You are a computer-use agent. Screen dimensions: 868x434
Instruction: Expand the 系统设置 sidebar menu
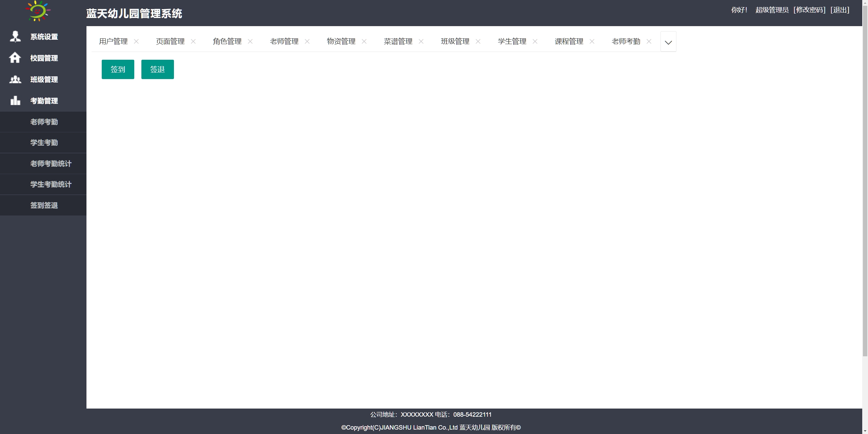pyautogui.click(x=43, y=37)
